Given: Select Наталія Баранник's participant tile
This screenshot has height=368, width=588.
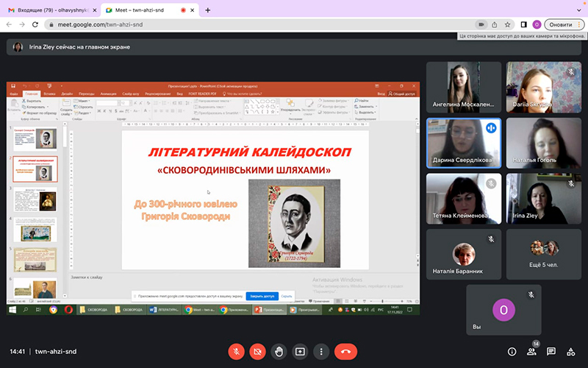Looking at the screenshot, I should [464, 254].
